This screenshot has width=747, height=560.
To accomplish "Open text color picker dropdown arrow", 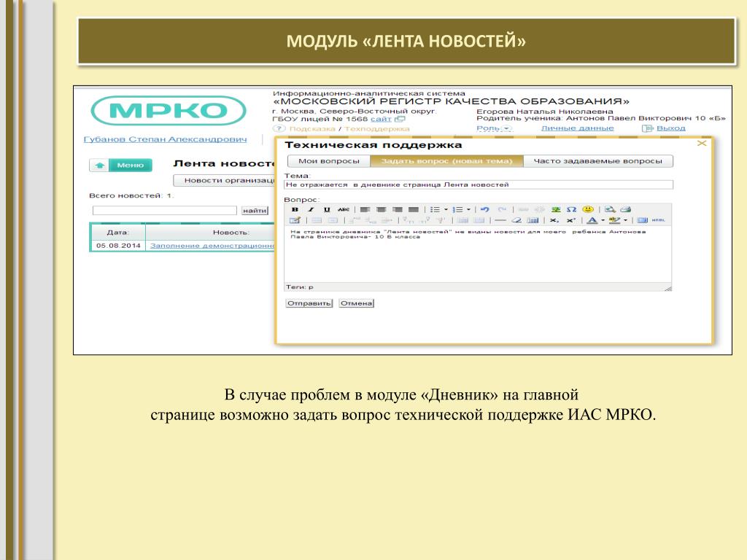I will click(603, 220).
